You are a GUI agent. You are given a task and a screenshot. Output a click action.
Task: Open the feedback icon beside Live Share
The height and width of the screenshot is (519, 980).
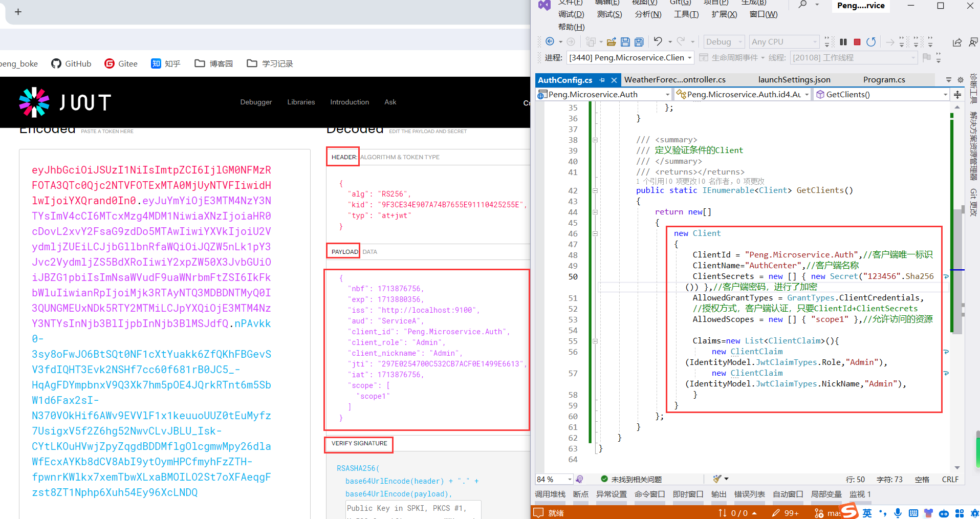coord(973,42)
